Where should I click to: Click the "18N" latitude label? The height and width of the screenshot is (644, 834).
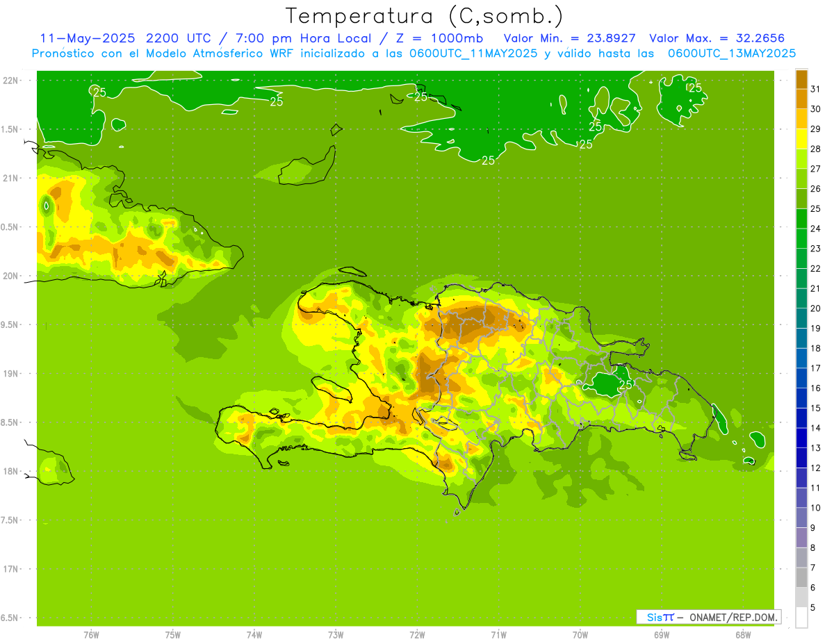10,472
